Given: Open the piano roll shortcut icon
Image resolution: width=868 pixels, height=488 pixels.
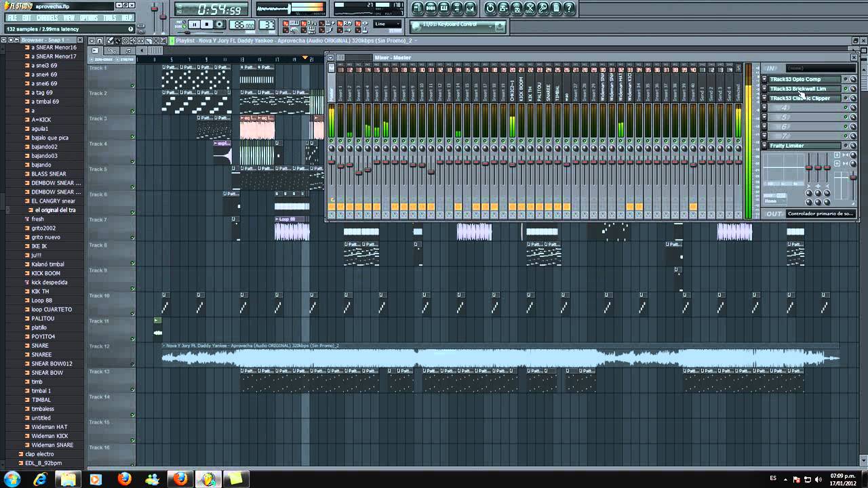Looking at the screenshot, I should coord(444,8).
